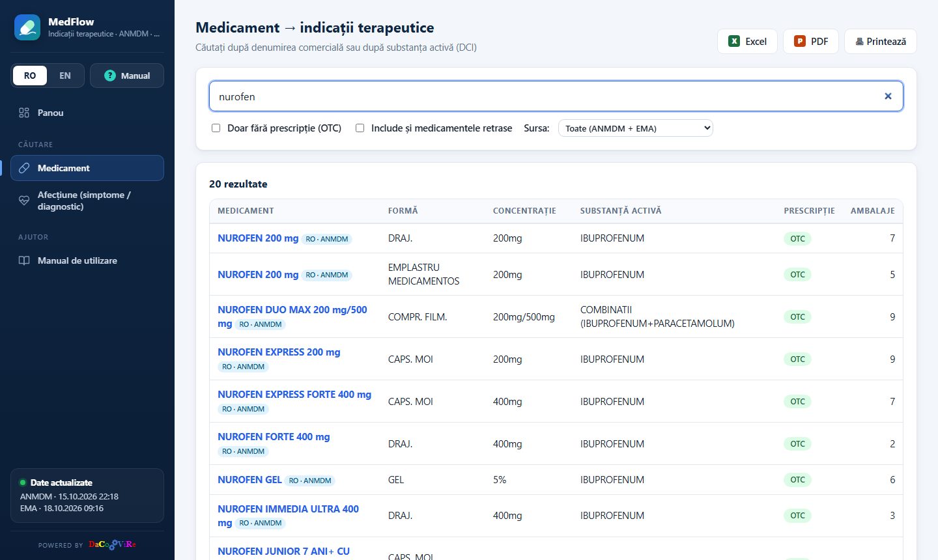This screenshot has width=938, height=560.
Task: Open Afecțiune (simptome / diagnostic) search
Action: (87, 201)
